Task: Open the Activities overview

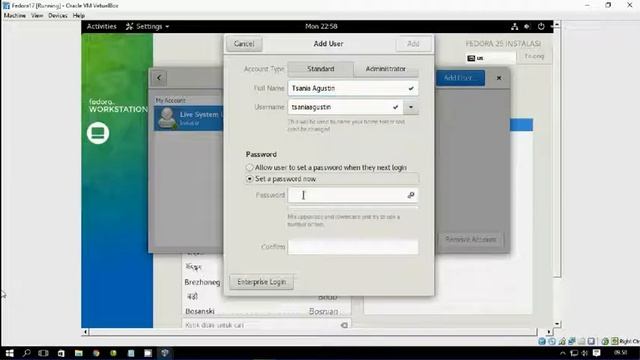Action: click(102, 27)
